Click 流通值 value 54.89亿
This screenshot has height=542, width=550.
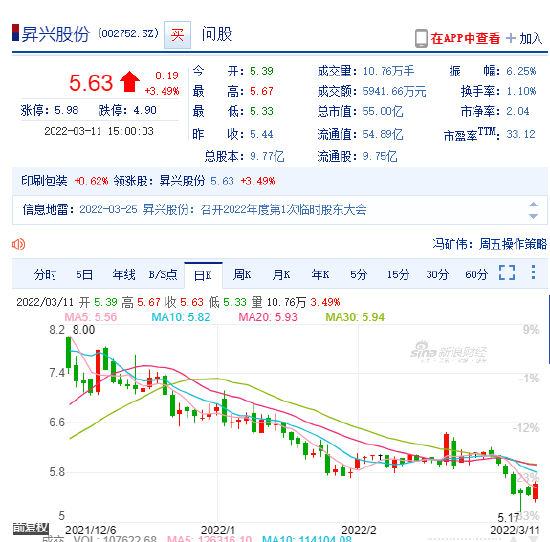383,134
